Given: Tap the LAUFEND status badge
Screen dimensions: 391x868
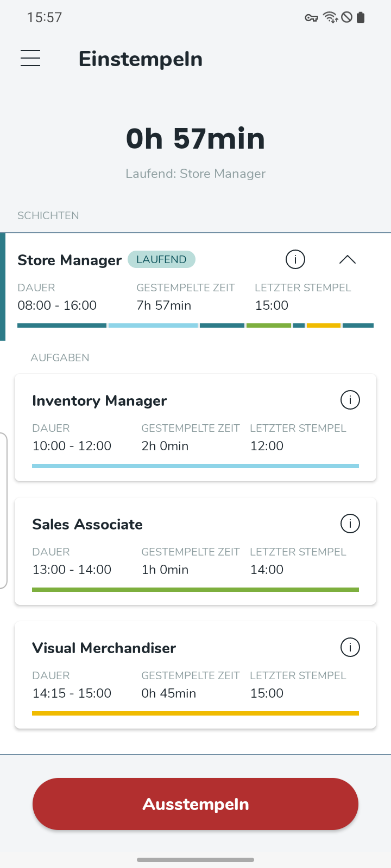Looking at the screenshot, I should click(161, 259).
